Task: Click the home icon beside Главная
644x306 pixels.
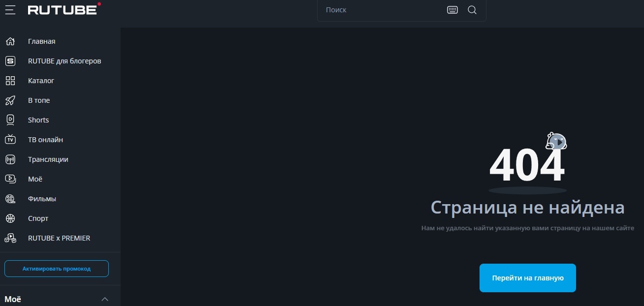Action: pyautogui.click(x=10, y=41)
